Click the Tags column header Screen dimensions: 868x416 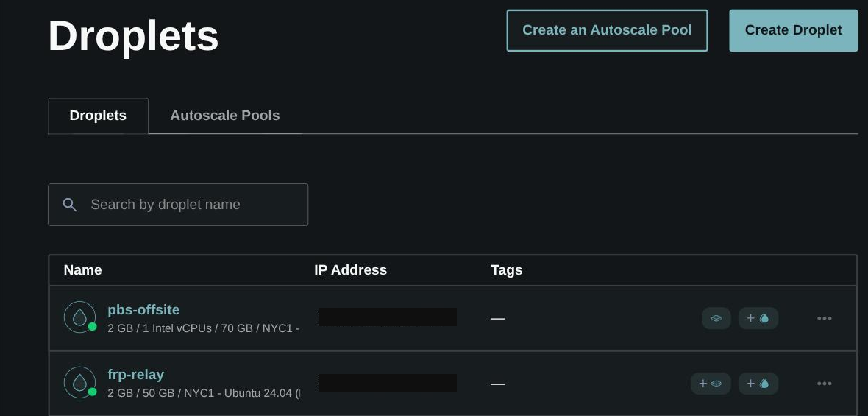point(507,269)
